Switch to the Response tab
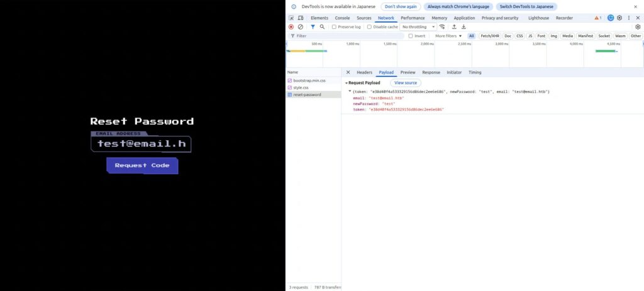 [431, 72]
